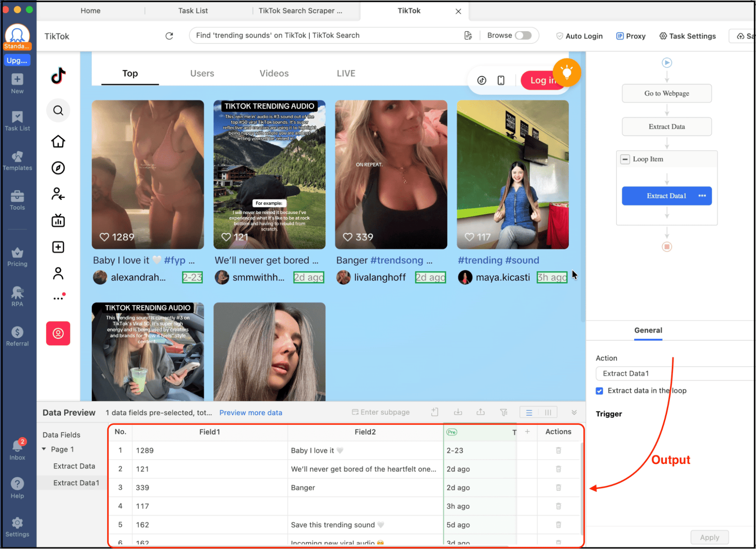Open the RPA sidebar icon
This screenshot has width=756, height=549.
tap(17, 297)
